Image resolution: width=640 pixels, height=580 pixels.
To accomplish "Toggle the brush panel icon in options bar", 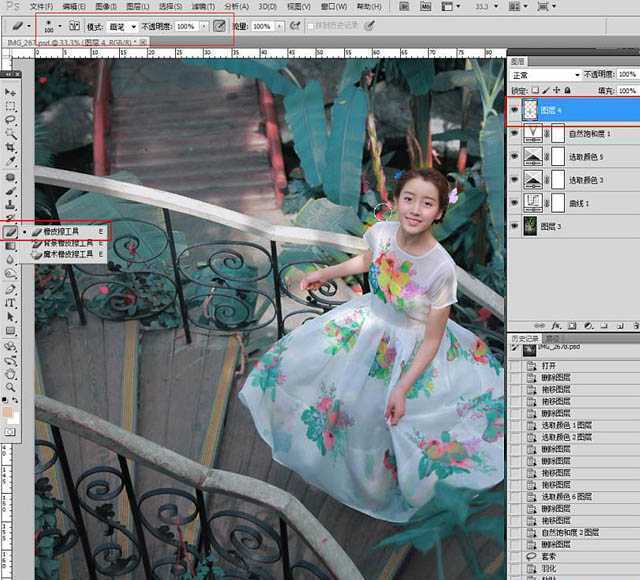I will click(74, 26).
